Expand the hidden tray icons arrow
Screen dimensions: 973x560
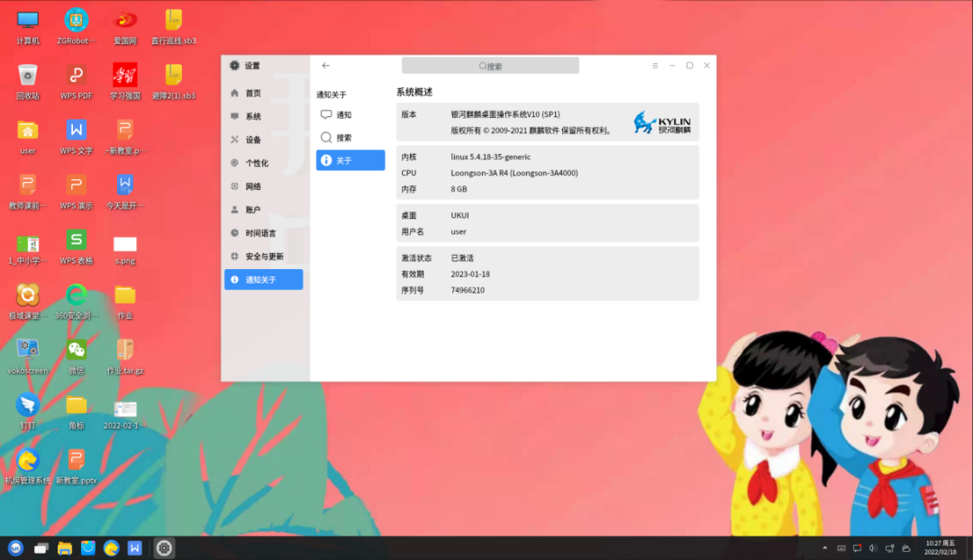coord(825,546)
